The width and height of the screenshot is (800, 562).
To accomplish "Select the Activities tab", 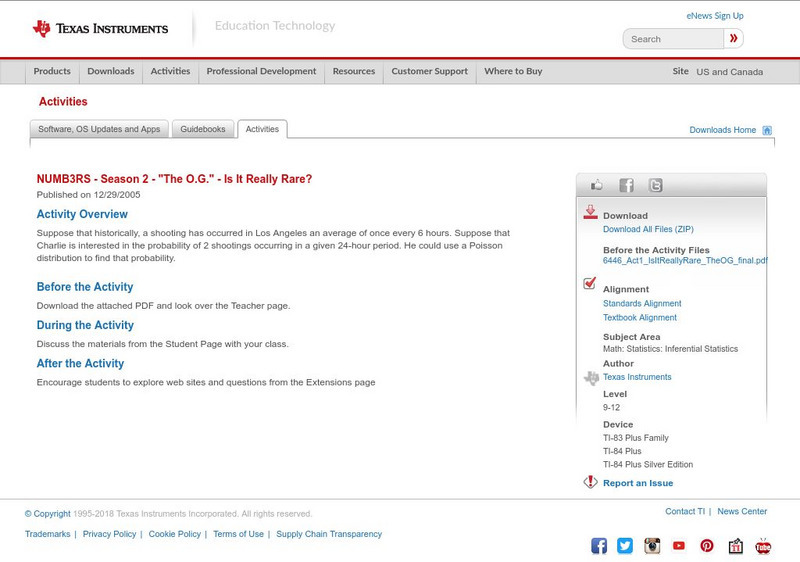I will [262, 129].
